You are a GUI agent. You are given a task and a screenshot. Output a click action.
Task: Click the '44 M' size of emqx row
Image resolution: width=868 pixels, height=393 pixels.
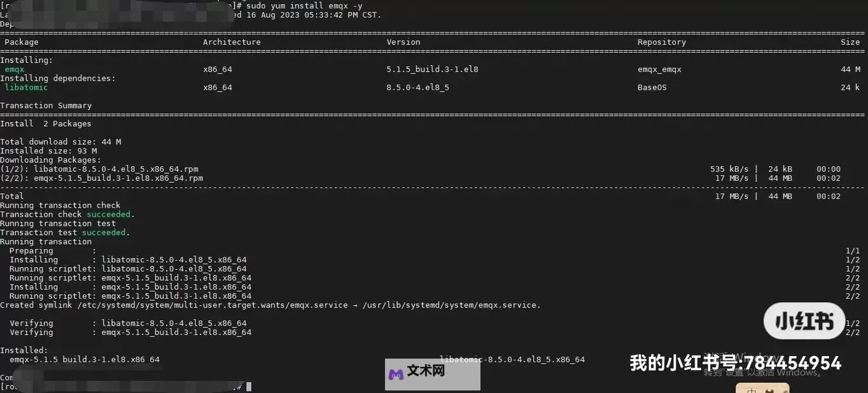coord(850,69)
